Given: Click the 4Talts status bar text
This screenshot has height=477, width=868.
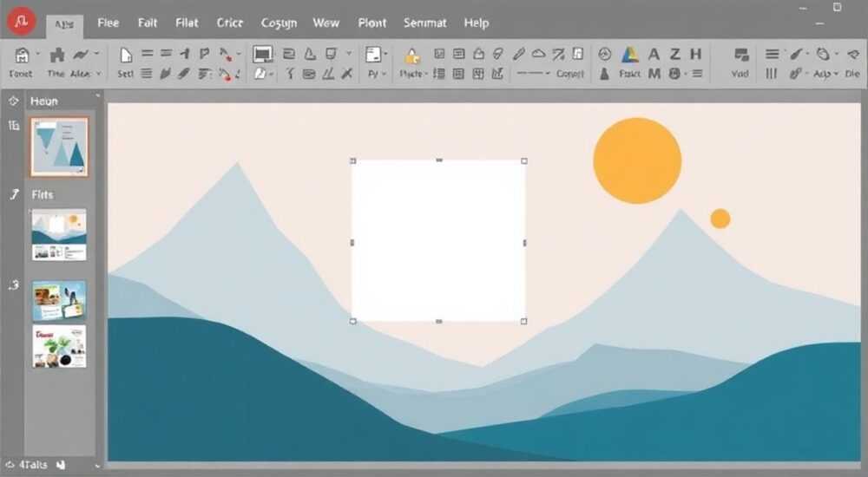Looking at the screenshot, I should coord(33,465).
